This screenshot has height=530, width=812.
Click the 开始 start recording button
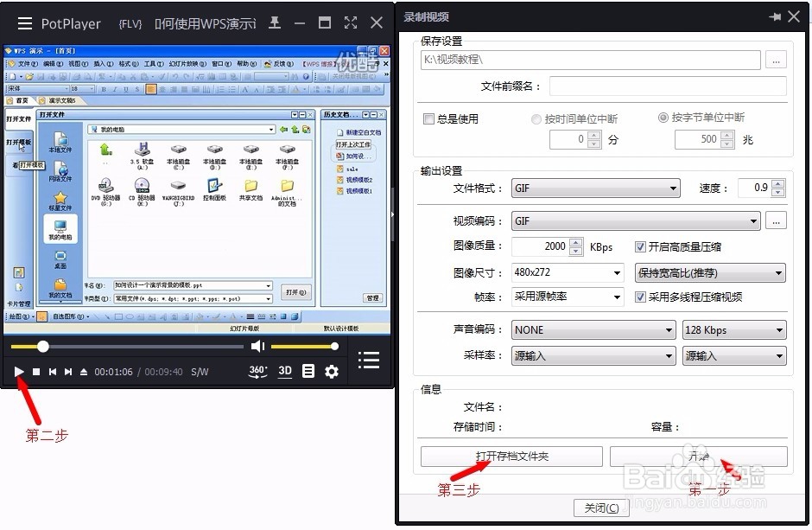click(699, 457)
